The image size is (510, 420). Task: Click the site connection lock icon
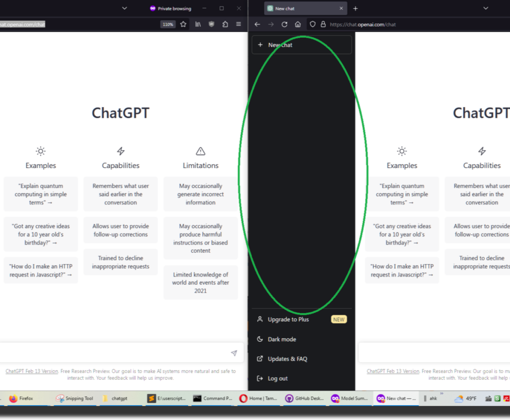coord(323,24)
